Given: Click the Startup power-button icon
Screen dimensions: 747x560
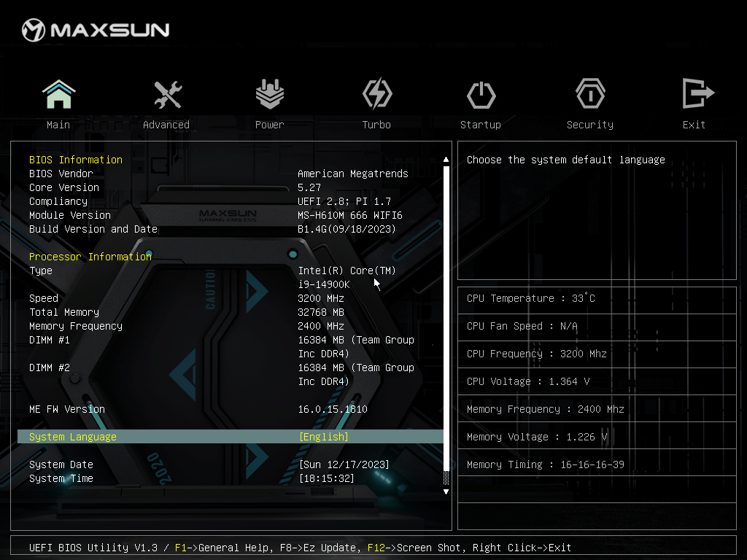Looking at the screenshot, I should [481, 95].
